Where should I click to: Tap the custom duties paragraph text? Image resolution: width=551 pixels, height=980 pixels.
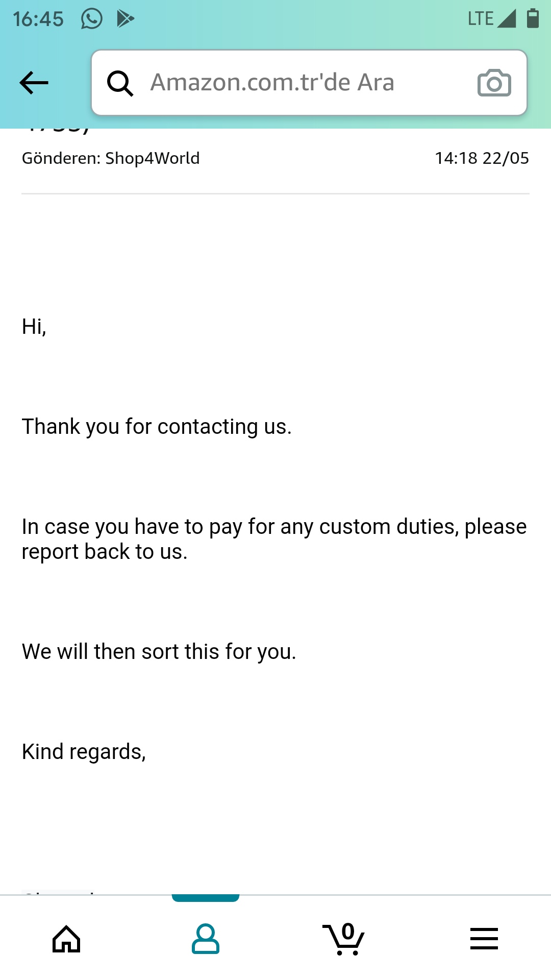point(274,539)
